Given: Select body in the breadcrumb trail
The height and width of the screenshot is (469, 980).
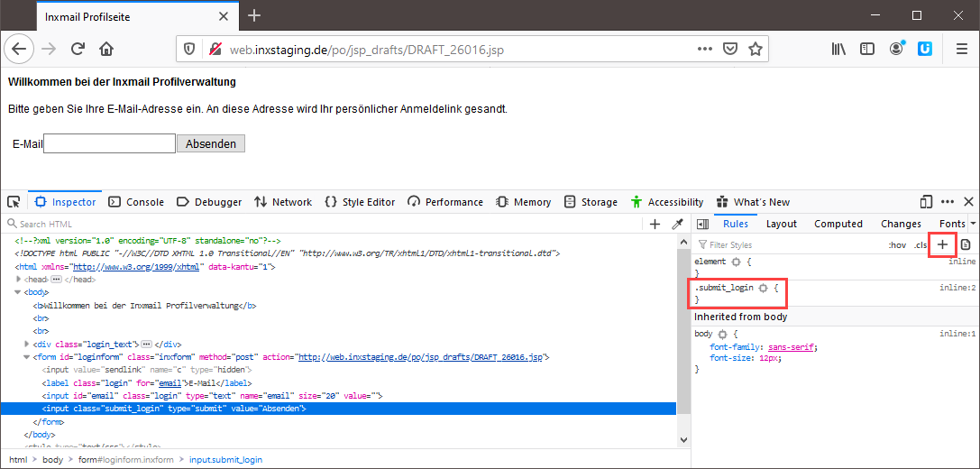Looking at the screenshot, I should click(x=53, y=460).
